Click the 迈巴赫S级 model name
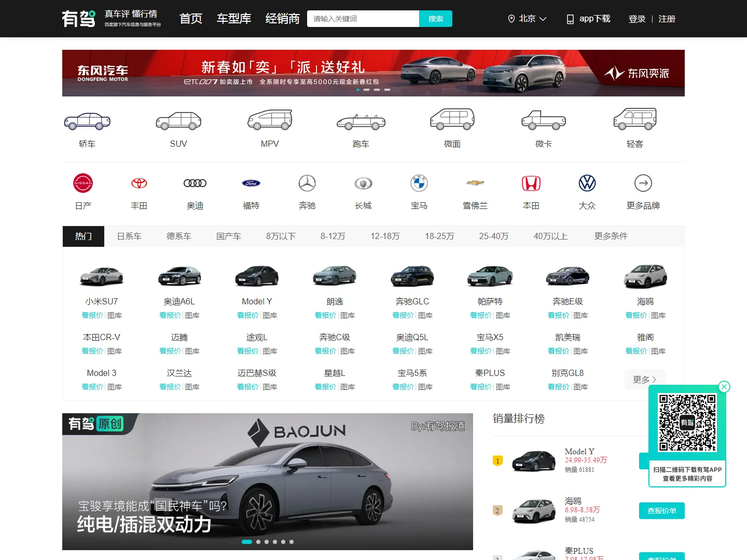The image size is (747, 560). [x=257, y=373]
